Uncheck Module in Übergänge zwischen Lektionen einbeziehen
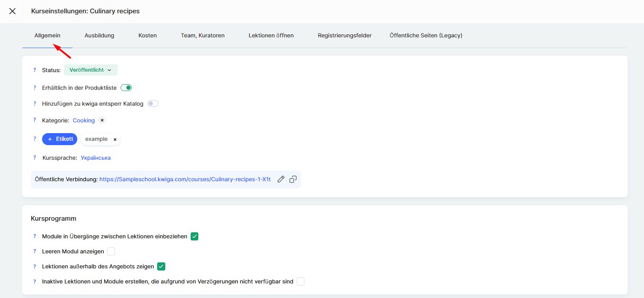 [x=194, y=236]
